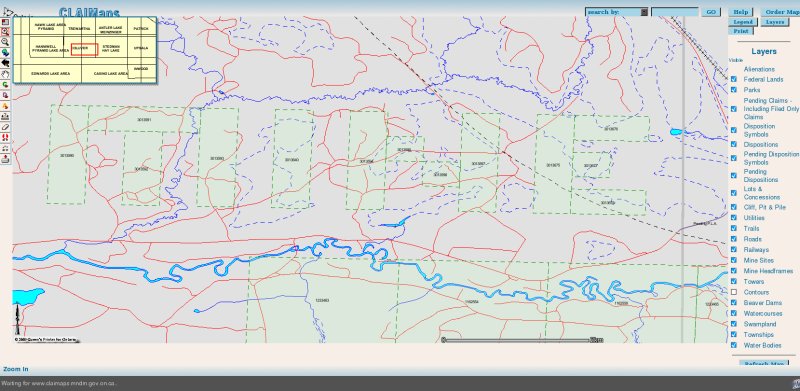Click the full extent globe icon
800x391 pixels.
click(5, 53)
